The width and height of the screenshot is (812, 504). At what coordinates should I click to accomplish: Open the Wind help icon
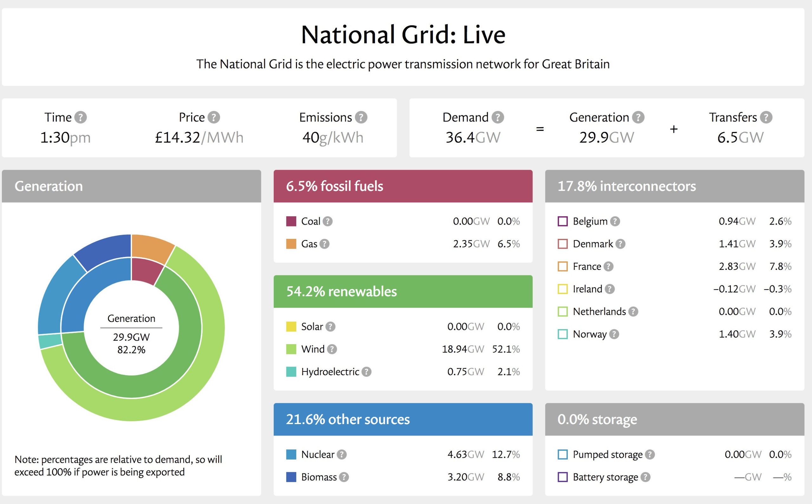[332, 349]
